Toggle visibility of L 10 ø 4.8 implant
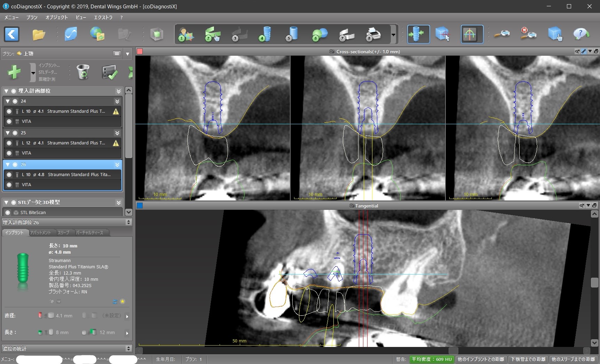600x364 pixels. point(9,175)
